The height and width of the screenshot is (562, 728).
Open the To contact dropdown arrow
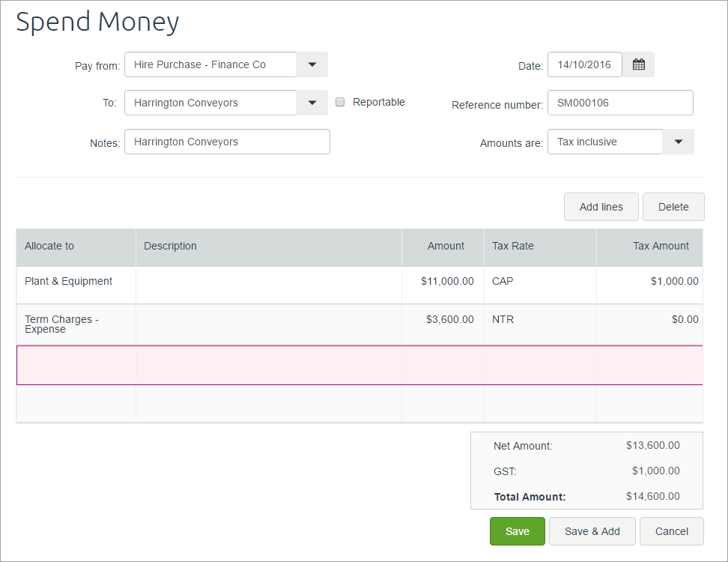coord(312,103)
